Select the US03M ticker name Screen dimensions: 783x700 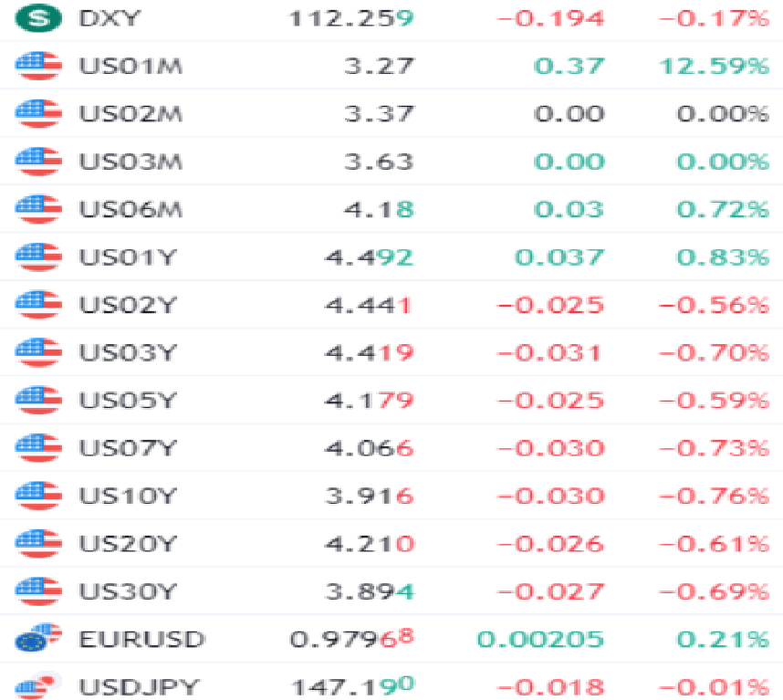(x=130, y=162)
